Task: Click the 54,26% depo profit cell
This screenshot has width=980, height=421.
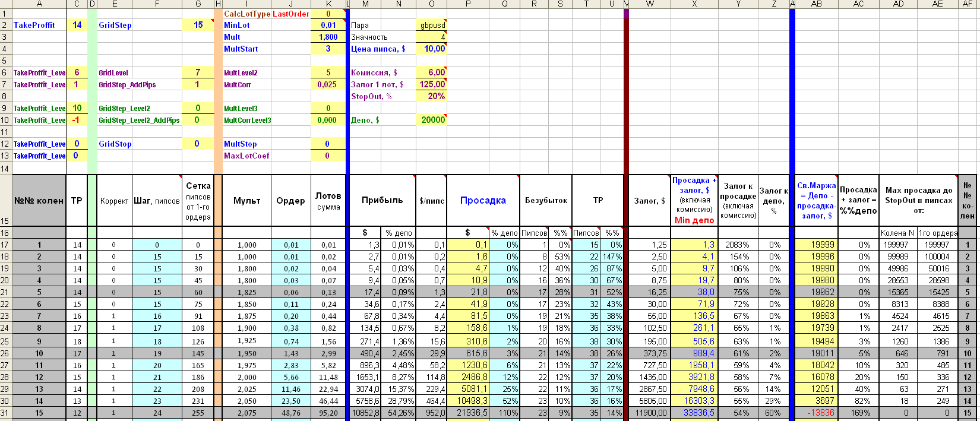Action: coord(399,413)
